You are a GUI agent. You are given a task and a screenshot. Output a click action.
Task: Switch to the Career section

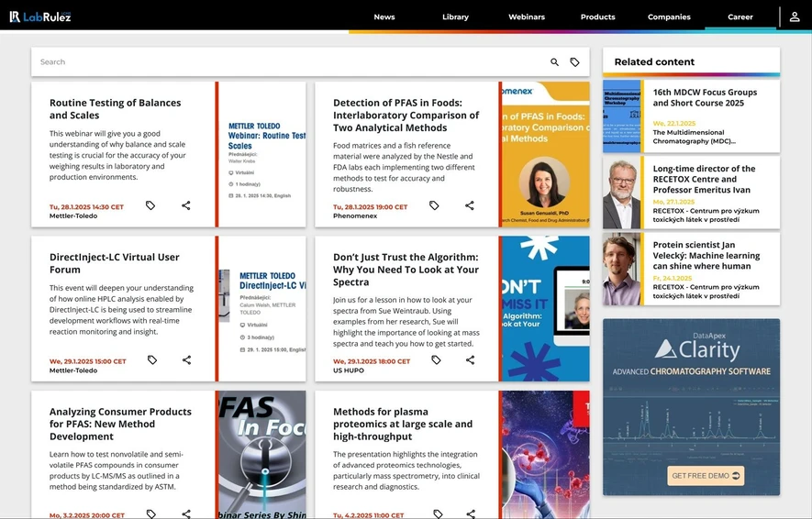[x=740, y=17]
